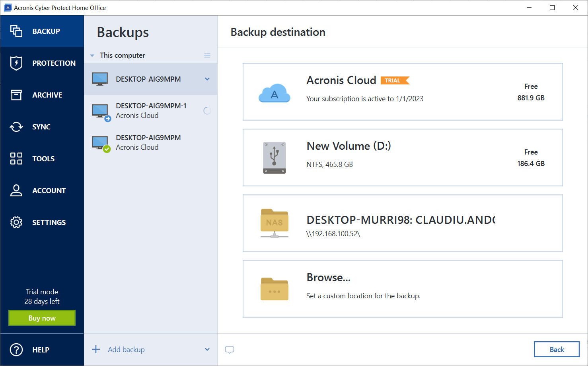This screenshot has height=366, width=588.
Task: Click the Acronis app icon in the title bar
Action: (8, 8)
